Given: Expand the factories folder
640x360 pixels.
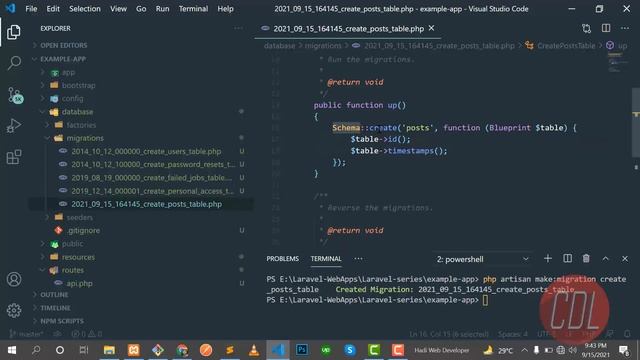Looking at the screenshot, I should tap(81, 125).
